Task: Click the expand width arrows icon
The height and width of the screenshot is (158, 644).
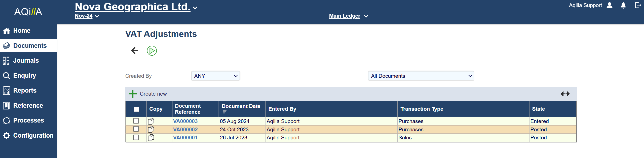Action: coord(565,94)
